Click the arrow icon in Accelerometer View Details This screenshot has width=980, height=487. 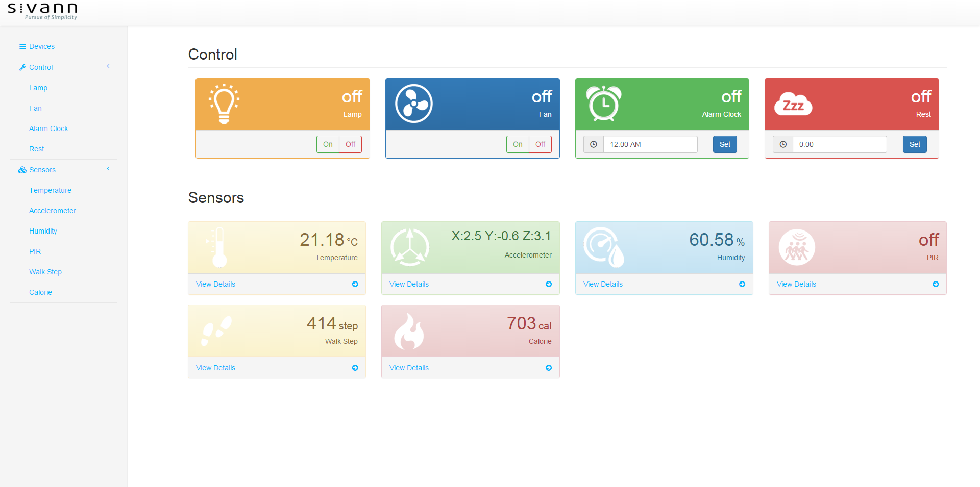pyautogui.click(x=549, y=284)
